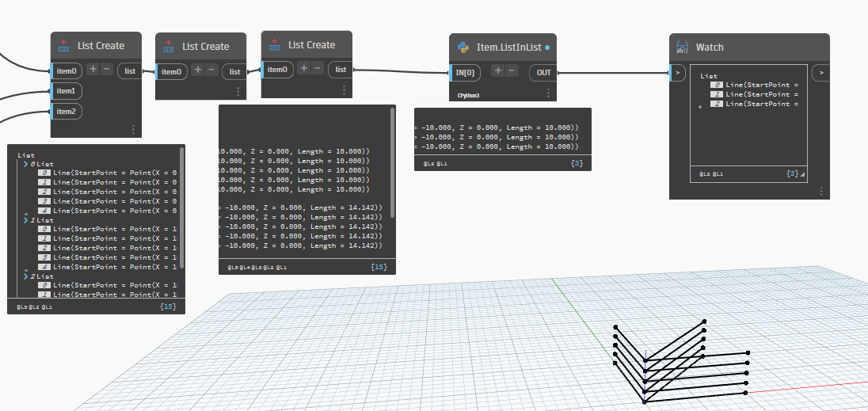Open three-dot menu of List Create feeding Item.ListInList
Image resolution: width=868 pixels, height=411 pixels.
click(345, 90)
